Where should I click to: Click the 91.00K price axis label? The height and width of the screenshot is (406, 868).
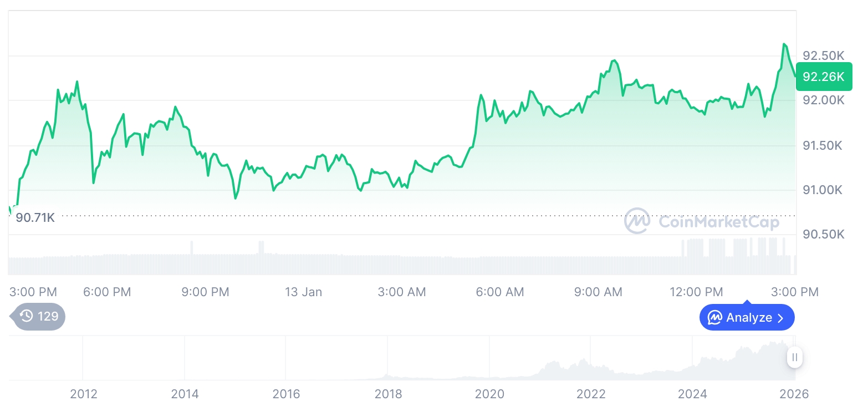coord(823,190)
